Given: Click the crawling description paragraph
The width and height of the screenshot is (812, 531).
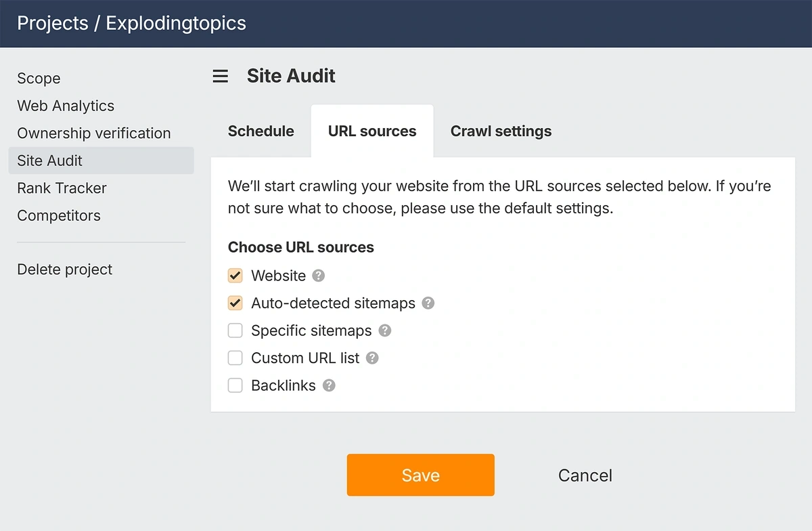Looking at the screenshot, I should coord(499,197).
